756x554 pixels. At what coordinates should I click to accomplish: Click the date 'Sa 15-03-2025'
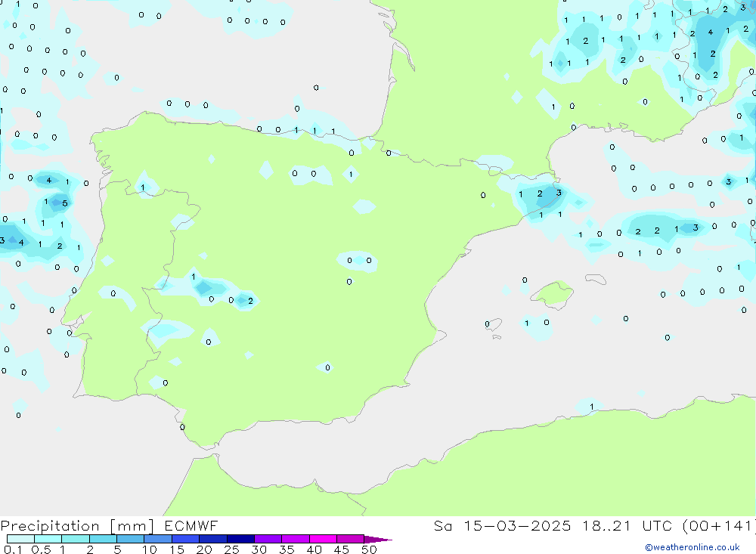pyautogui.click(x=502, y=526)
